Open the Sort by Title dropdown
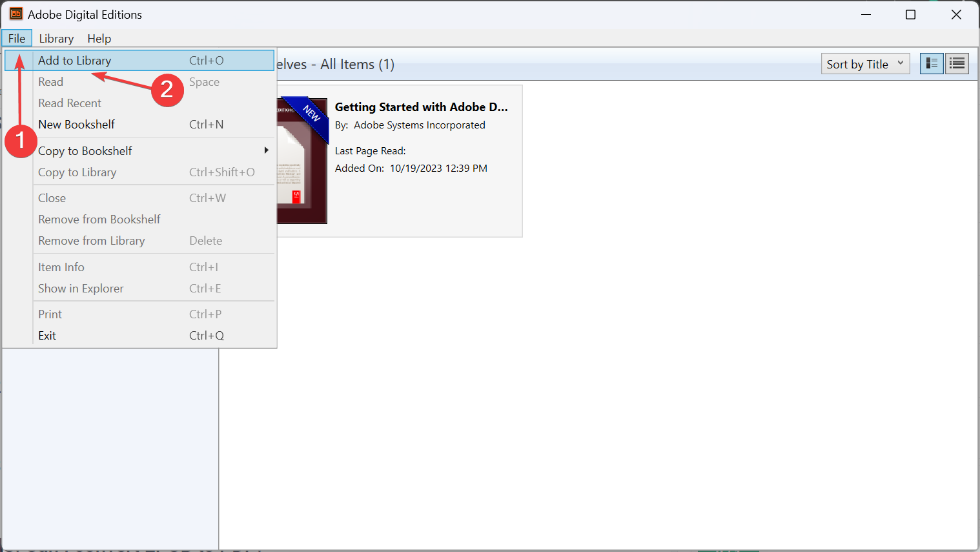 pyautogui.click(x=865, y=64)
